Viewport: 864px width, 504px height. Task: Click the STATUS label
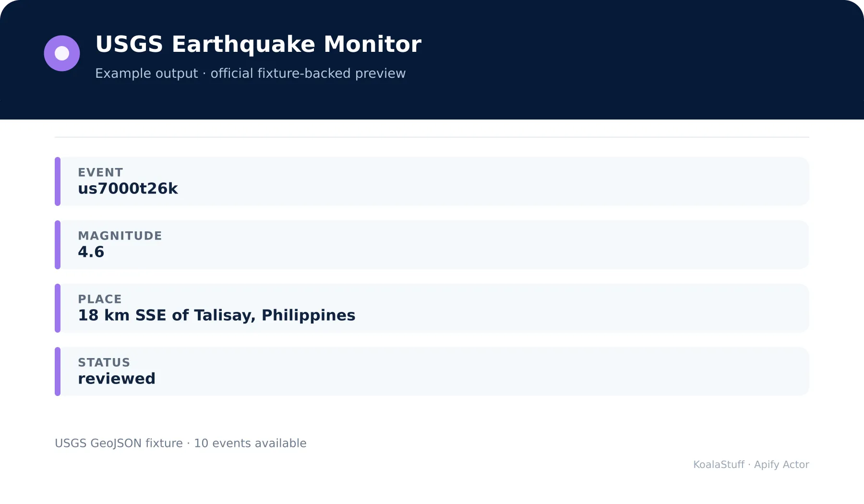[x=104, y=362]
